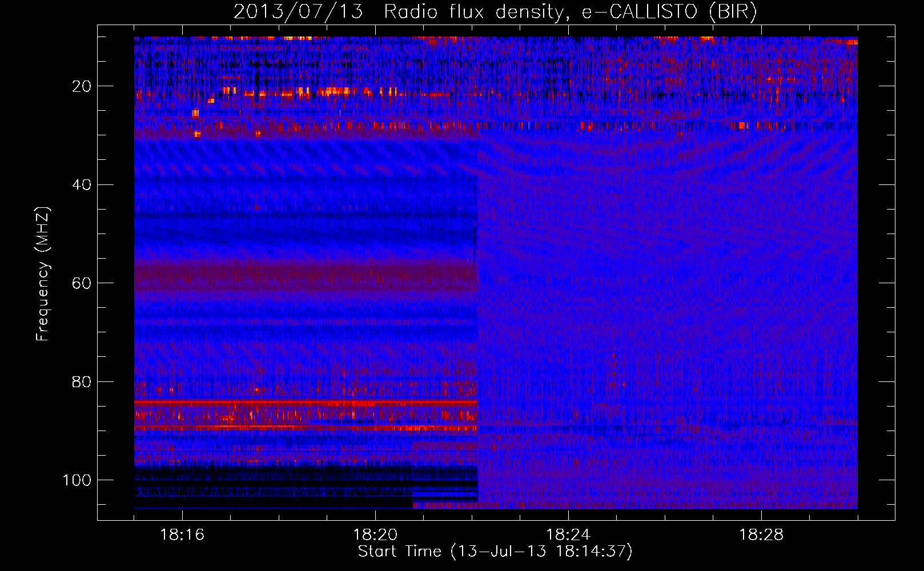Image resolution: width=924 pixels, height=571 pixels.
Task: Click the 'Frequency (MHZ)' axis label
Action: [43, 274]
